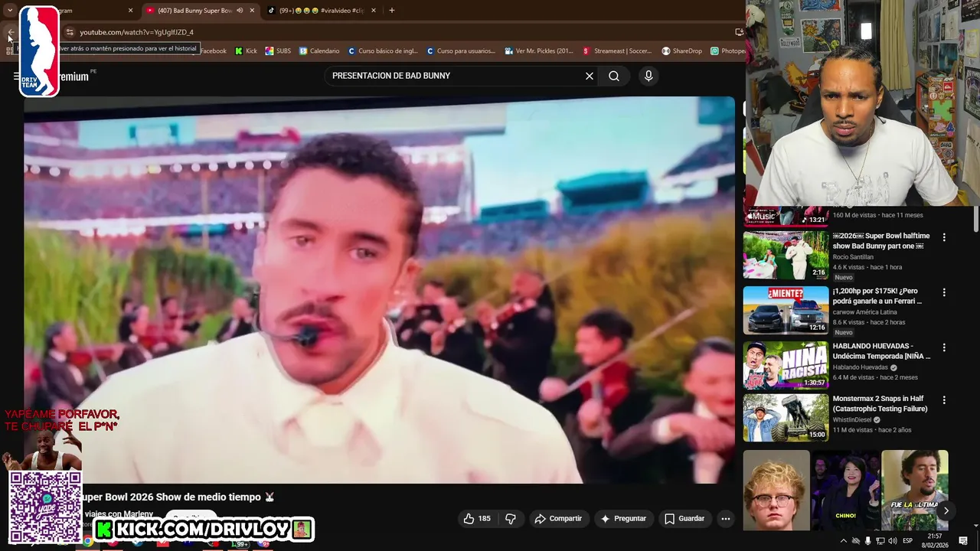Start voice search with microphone icon

648,76
